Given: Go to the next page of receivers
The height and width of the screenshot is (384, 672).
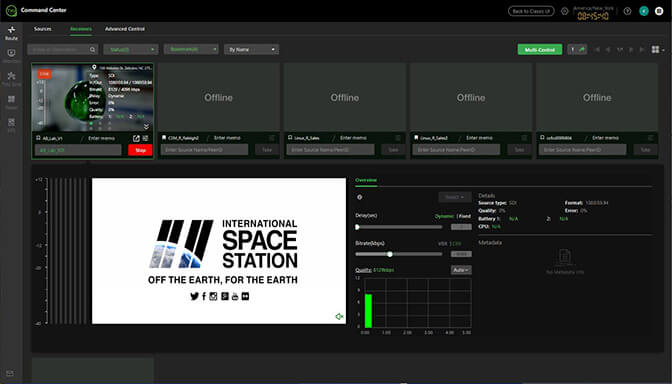Looking at the screenshot, I should (631, 50).
